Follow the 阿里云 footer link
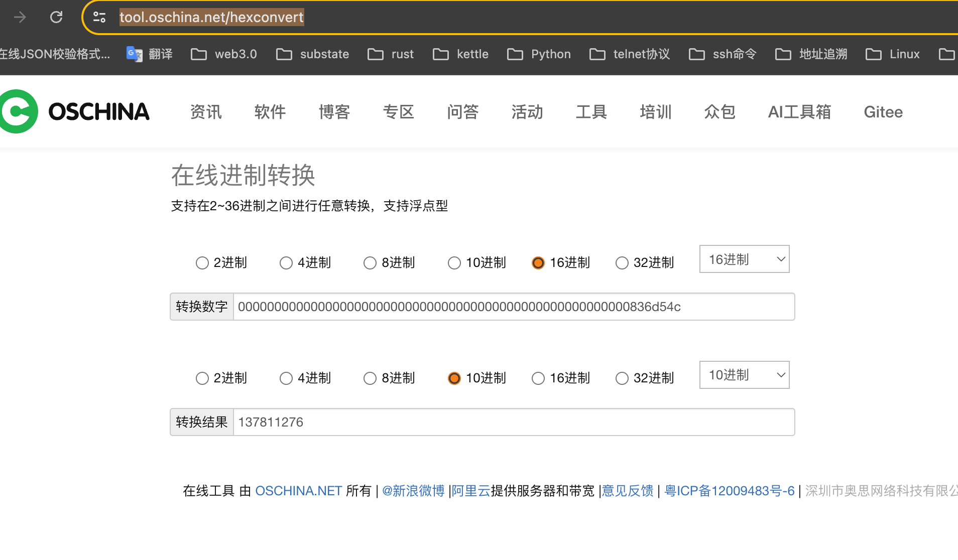This screenshot has width=958, height=560. pyautogui.click(x=471, y=491)
